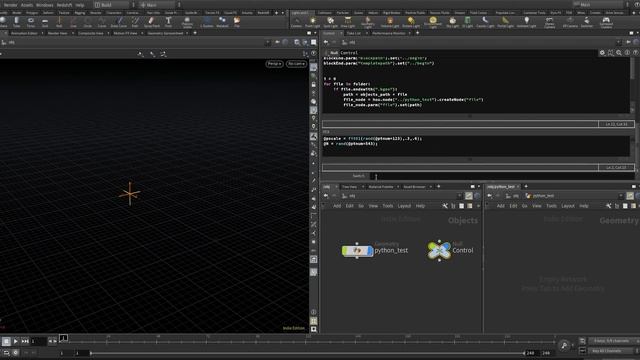Select the Grid shelf tool
Screen dimensions: 640x360
click(x=45, y=22)
